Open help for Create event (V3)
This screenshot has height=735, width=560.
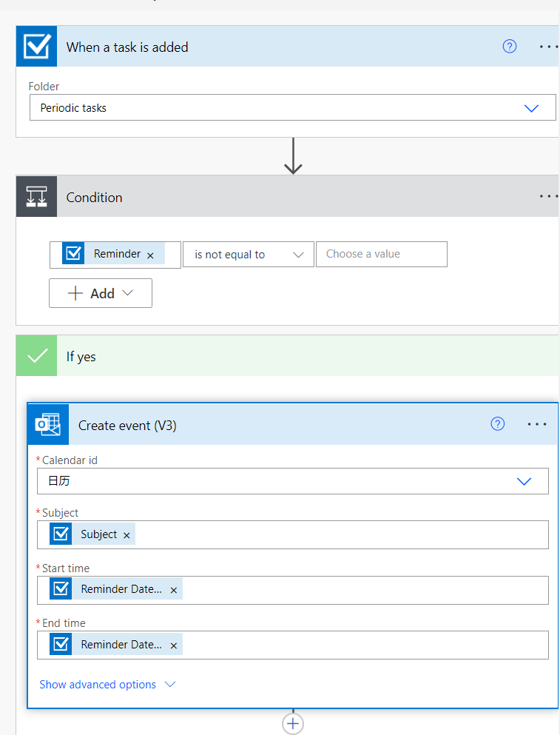coord(498,423)
